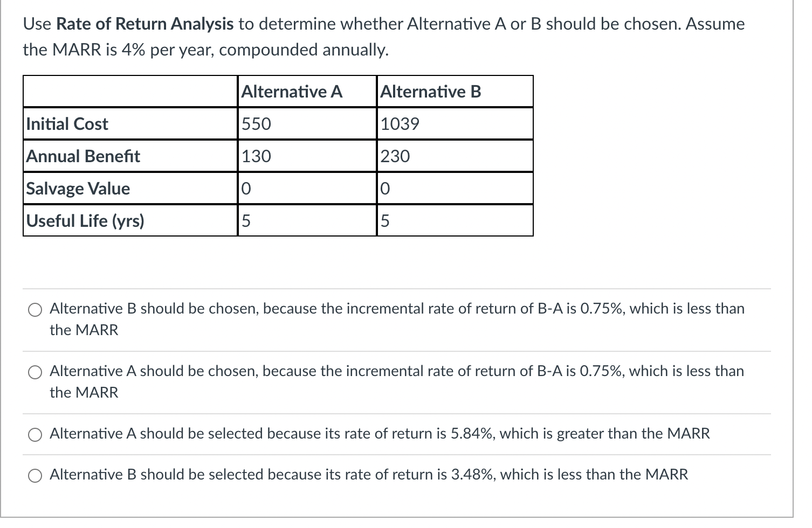
Task: Click the MARR is 4% sentence
Action: click(x=205, y=50)
